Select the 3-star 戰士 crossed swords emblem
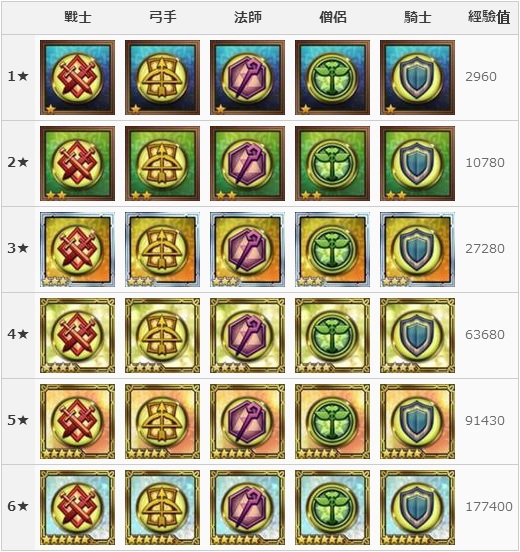Screen dimensions: 520x552 [x=77, y=250]
